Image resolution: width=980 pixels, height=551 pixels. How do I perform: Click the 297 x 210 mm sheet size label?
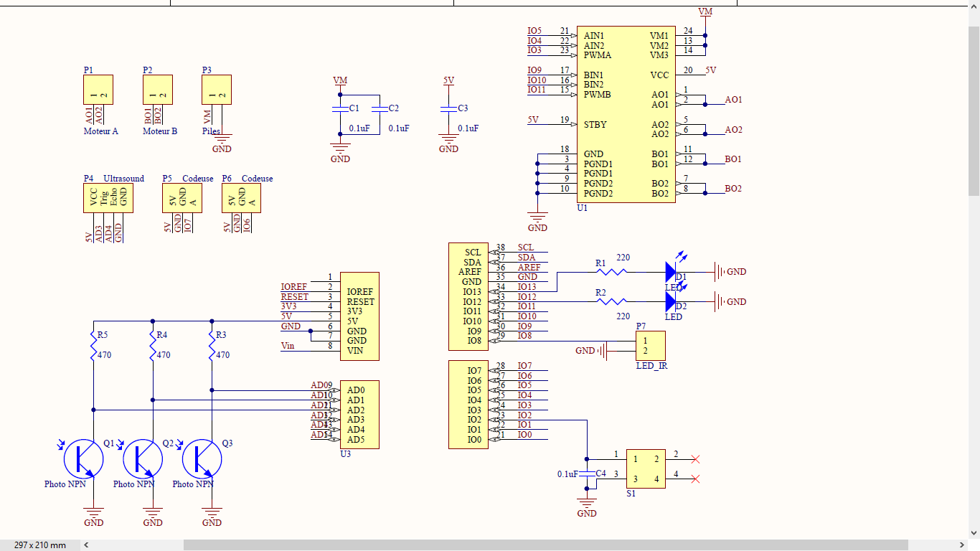tap(40, 545)
